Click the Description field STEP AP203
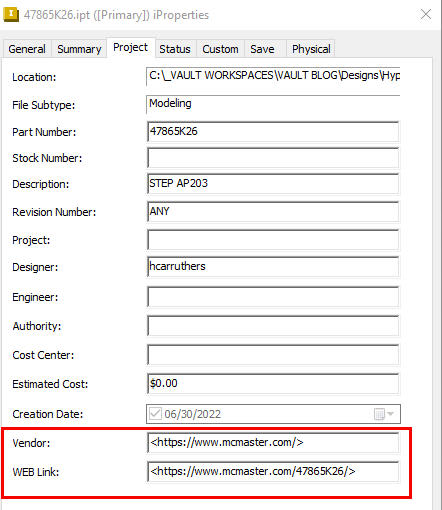 coord(273,184)
